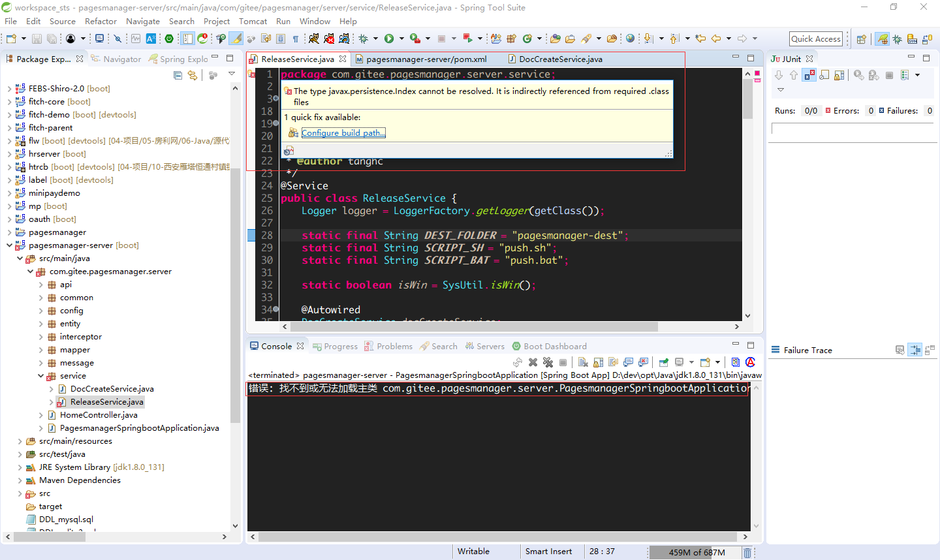Toggle Show Whitespace Characters pilcrow icon
The image size is (940, 560).
(296, 39)
